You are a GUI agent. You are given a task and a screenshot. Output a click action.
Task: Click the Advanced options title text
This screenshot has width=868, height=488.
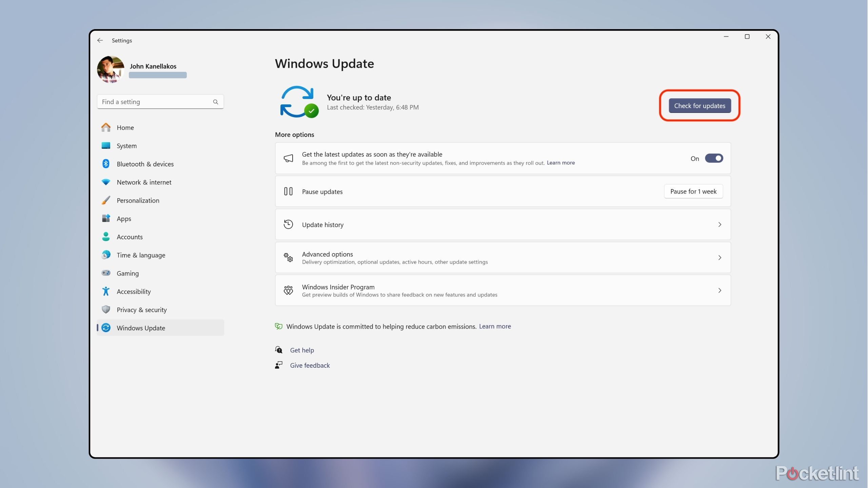pyautogui.click(x=327, y=254)
